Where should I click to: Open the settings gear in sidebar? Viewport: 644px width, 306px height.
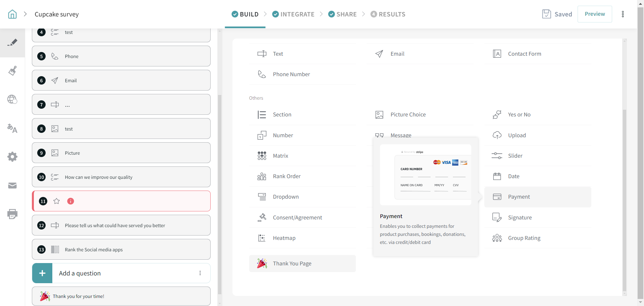12,157
